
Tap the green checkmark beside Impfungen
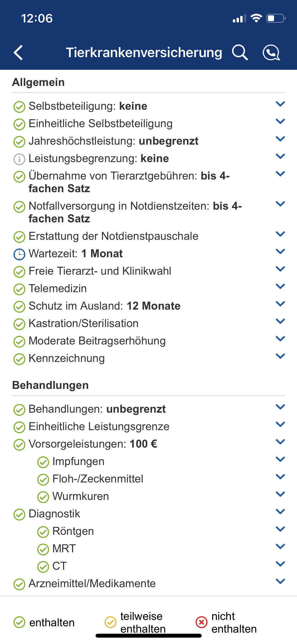43,462
